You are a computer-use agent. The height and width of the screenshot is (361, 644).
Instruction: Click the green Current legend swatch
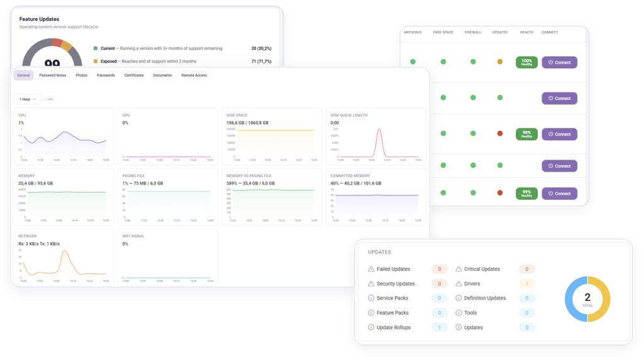96,48
